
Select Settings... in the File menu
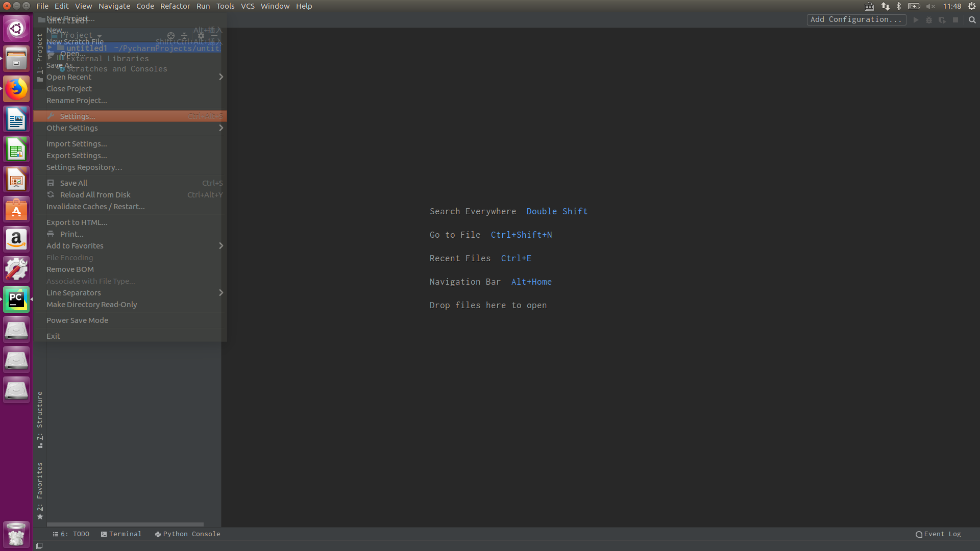77,116
